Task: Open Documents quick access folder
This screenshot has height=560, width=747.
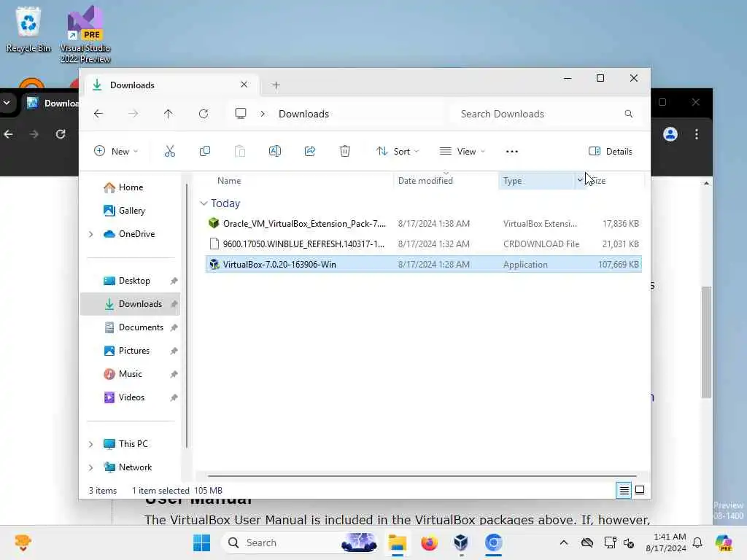Action: (131, 327)
